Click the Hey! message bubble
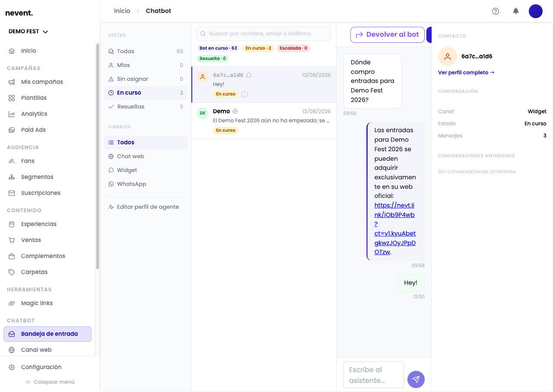Screen dimensions: 553x392 click(x=411, y=283)
